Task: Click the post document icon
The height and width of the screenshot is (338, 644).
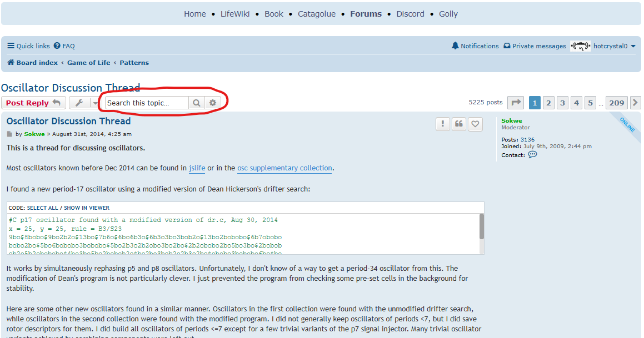Action: (9, 134)
